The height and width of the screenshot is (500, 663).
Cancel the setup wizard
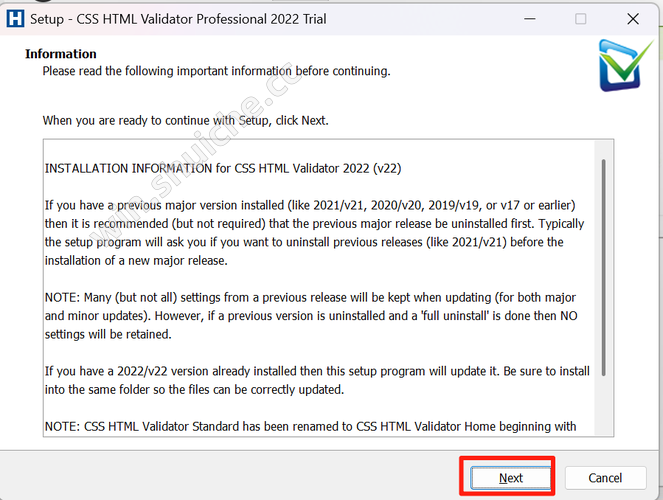click(x=605, y=478)
